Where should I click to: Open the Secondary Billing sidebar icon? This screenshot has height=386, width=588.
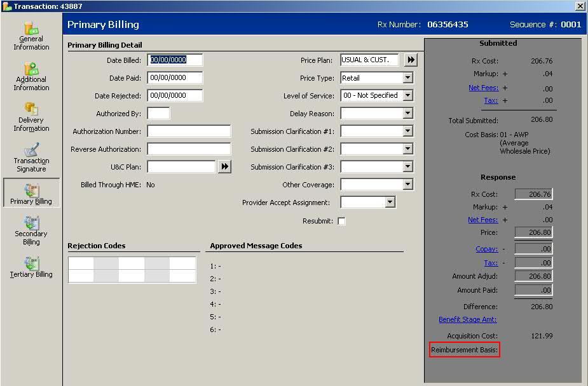pos(31,223)
